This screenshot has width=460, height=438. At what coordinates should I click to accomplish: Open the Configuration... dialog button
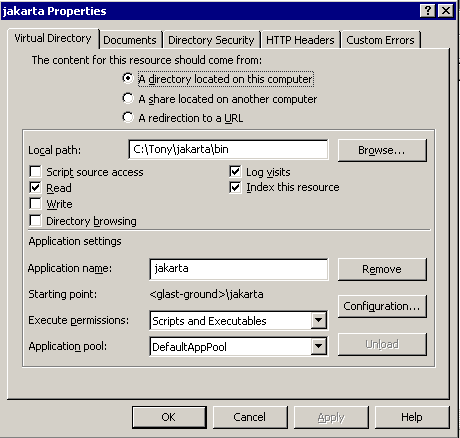click(x=382, y=306)
